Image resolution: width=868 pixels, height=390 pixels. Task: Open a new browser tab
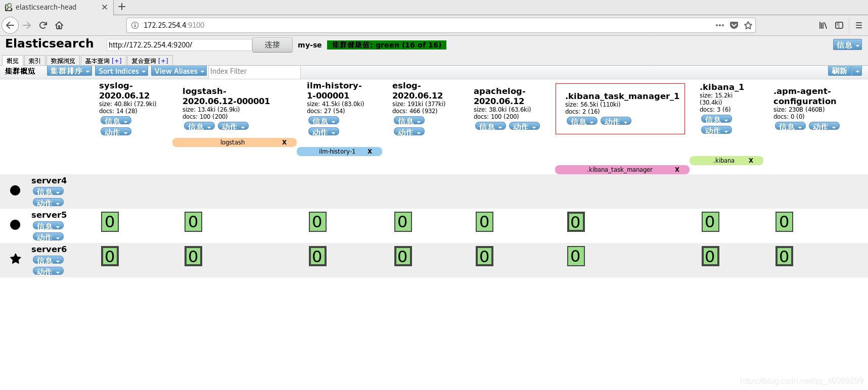[122, 7]
